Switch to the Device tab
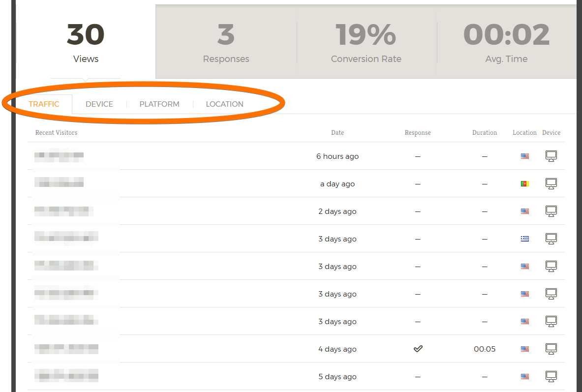Viewport: 582px width, 392px height. (99, 104)
